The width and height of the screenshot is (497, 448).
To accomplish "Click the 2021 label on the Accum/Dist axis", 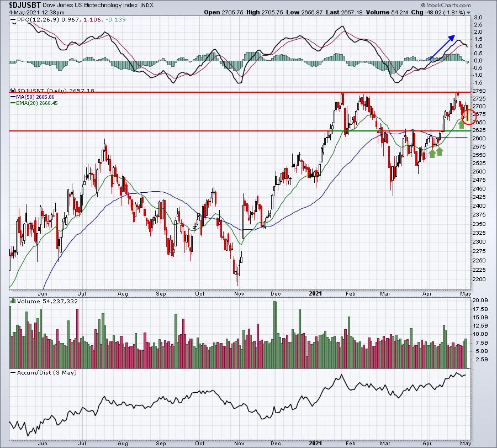I will pyautogui.click(x=315, y=443).
